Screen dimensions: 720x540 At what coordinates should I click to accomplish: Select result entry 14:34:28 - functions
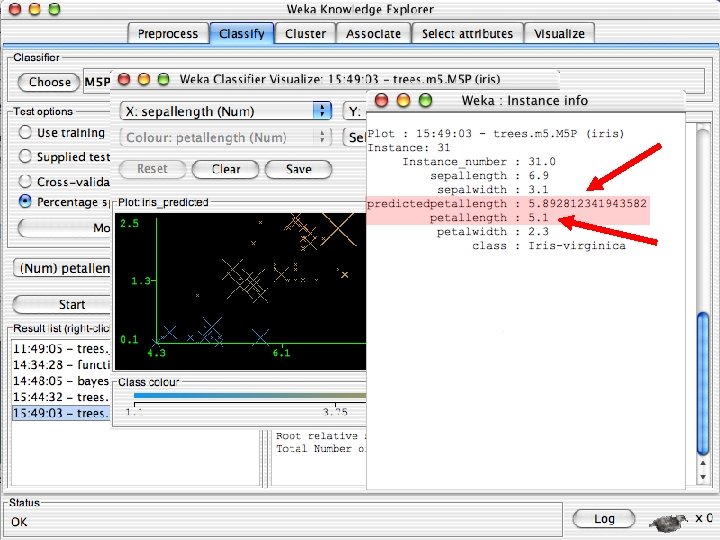pyautogui.click(x=61, y=365)
